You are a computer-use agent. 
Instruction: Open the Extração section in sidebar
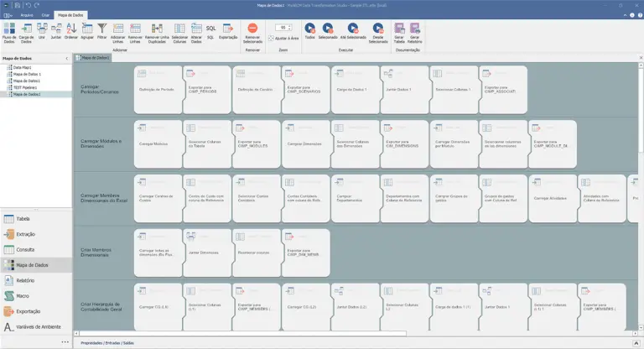pyautogui.click(x=26, y=234)
